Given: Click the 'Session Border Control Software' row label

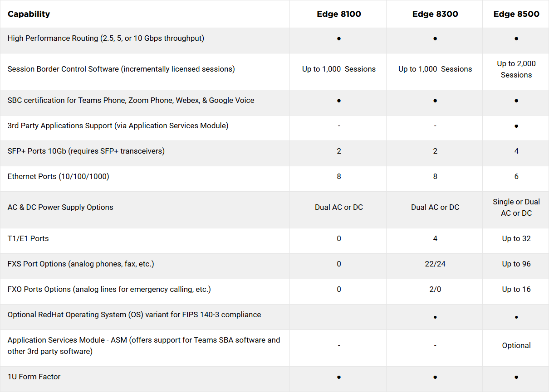Looking at the screenshot, I should click(121, 69).
